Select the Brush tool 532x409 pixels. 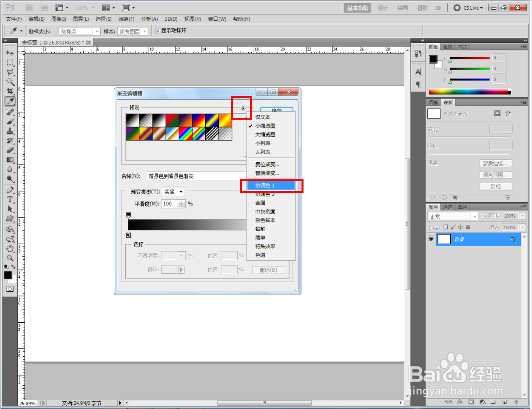click(x=10, y=122)
